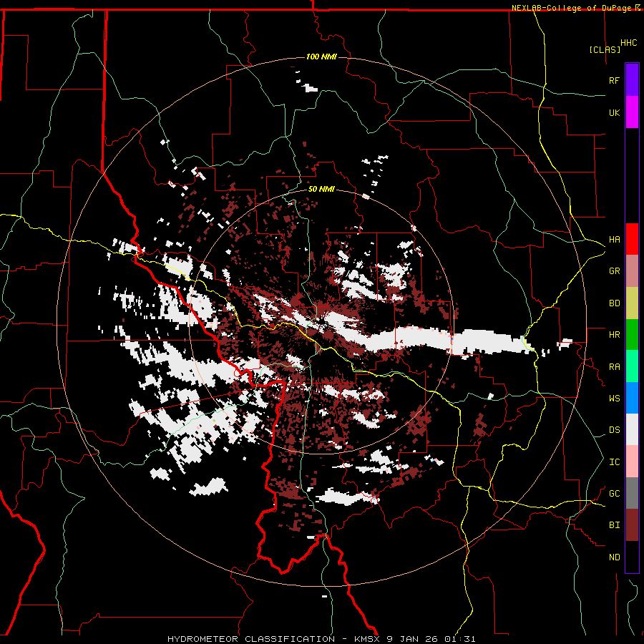This screenshot has height=644, width=644.
Task: Click the BD legend label
Action: [614, 303]
